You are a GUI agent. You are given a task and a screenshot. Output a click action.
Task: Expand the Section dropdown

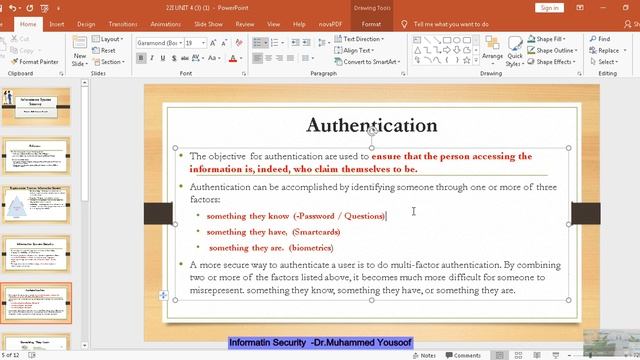coord(109,62)
